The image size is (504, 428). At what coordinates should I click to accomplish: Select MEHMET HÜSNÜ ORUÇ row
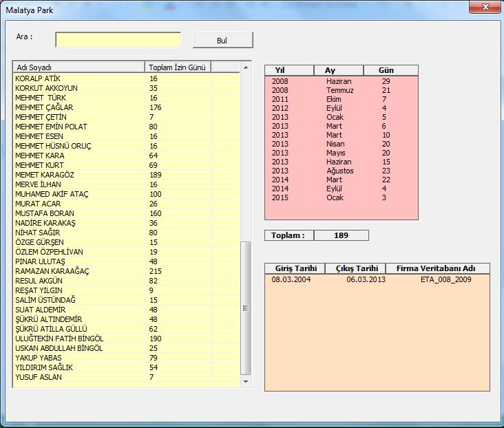127,146
